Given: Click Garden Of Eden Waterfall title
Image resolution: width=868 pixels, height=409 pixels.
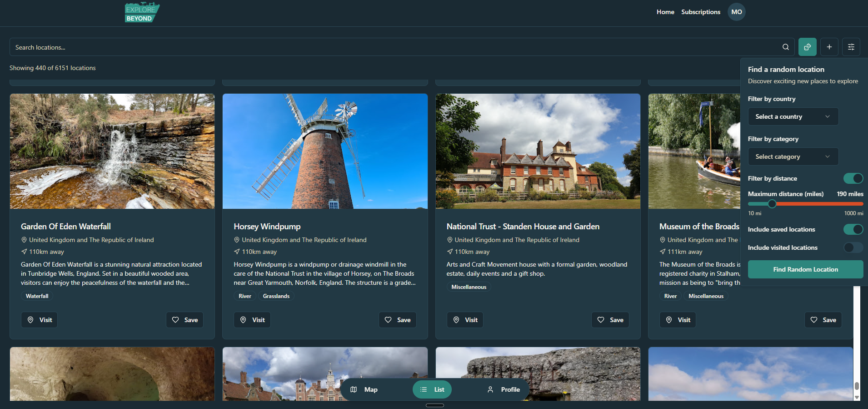Looking at the screenshot, I should pyautogui.click(x=66, y=227).
